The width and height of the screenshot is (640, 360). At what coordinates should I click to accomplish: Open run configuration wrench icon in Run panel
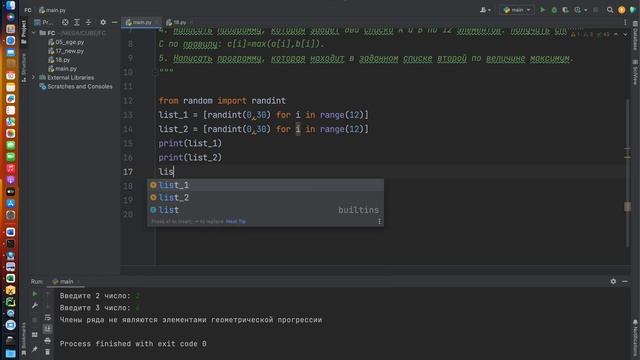point(35,306)
